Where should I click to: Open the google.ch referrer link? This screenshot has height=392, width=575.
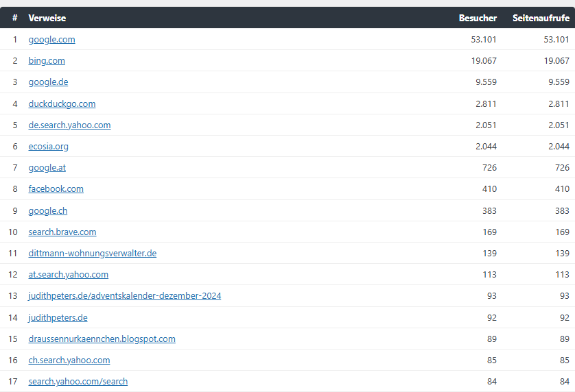[x=48, y=211]
